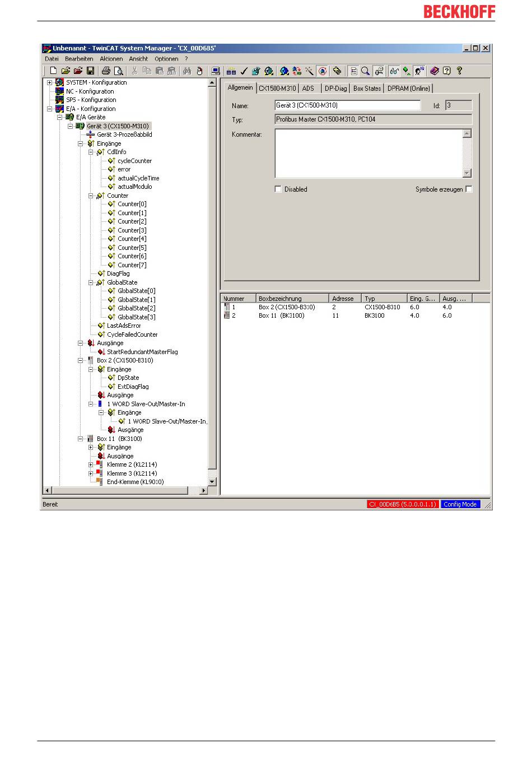Click the red CX_00D6B5 status bar entry

pyautogui.click(x=402, y=504)
